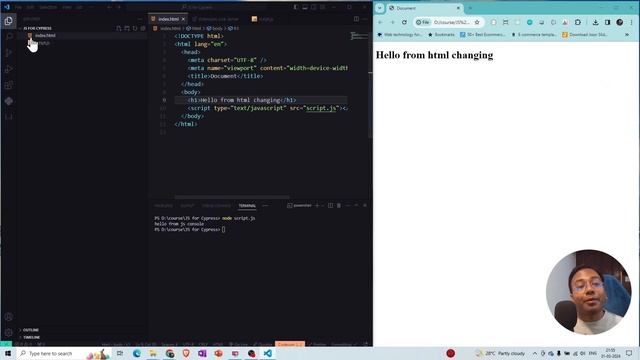Open Chrome three-dot menu
This screenshot has width=640, height=360.
coord(631,22)
